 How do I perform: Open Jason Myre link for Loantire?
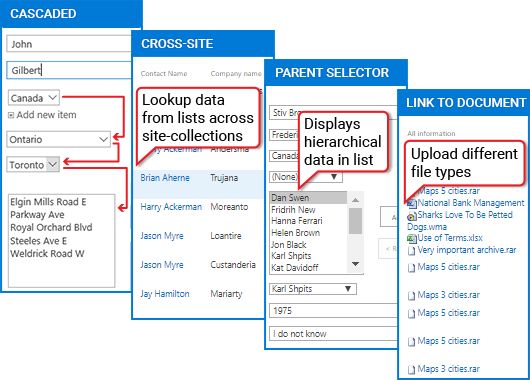click(162, 236)
